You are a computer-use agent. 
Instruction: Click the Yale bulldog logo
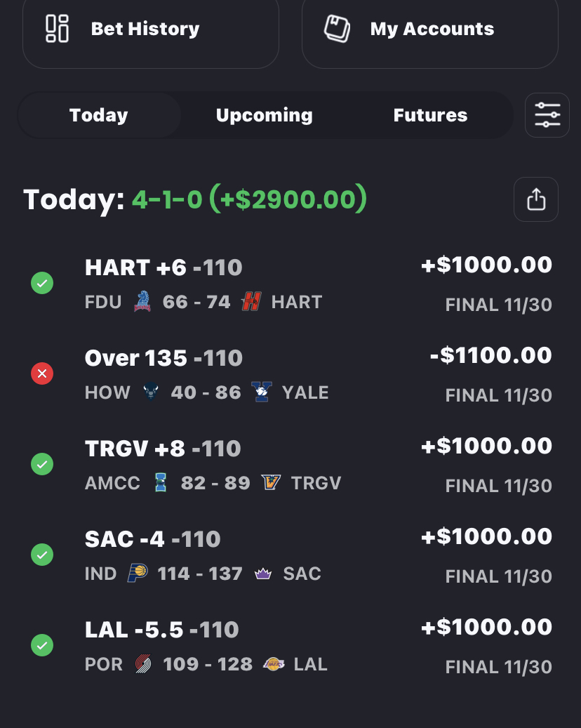coord(262,392)
